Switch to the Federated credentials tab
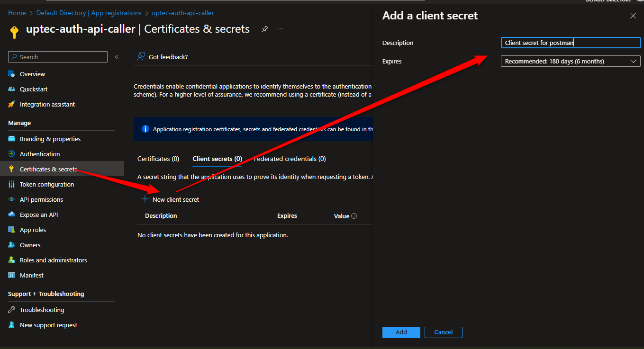The height and width of the screenshot is (349, 644). 290,159
